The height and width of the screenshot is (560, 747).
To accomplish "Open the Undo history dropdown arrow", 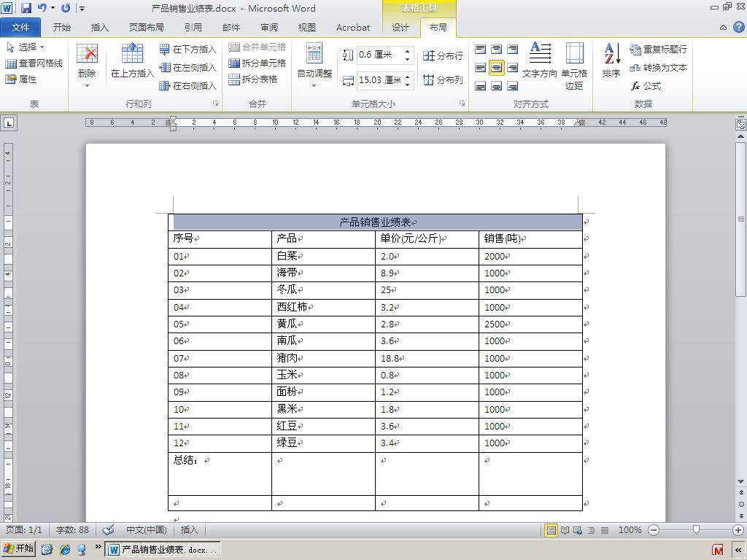I will (x=52, y=7).
